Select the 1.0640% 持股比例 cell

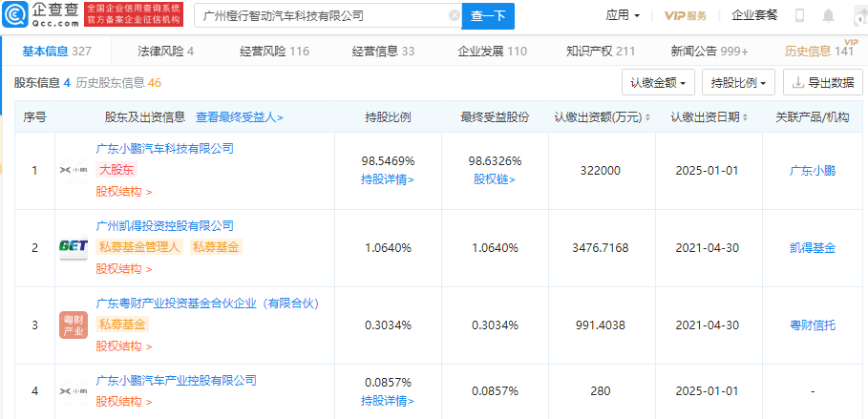[x=388, y=248]
